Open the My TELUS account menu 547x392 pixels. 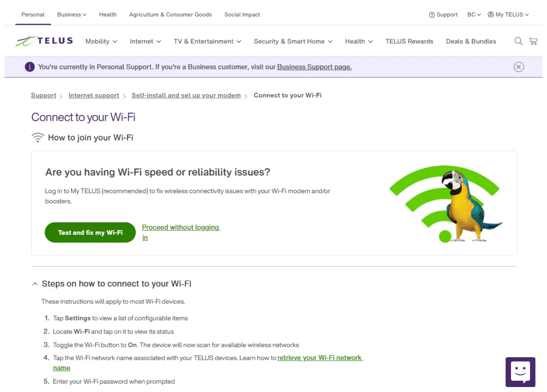(508, 14)
